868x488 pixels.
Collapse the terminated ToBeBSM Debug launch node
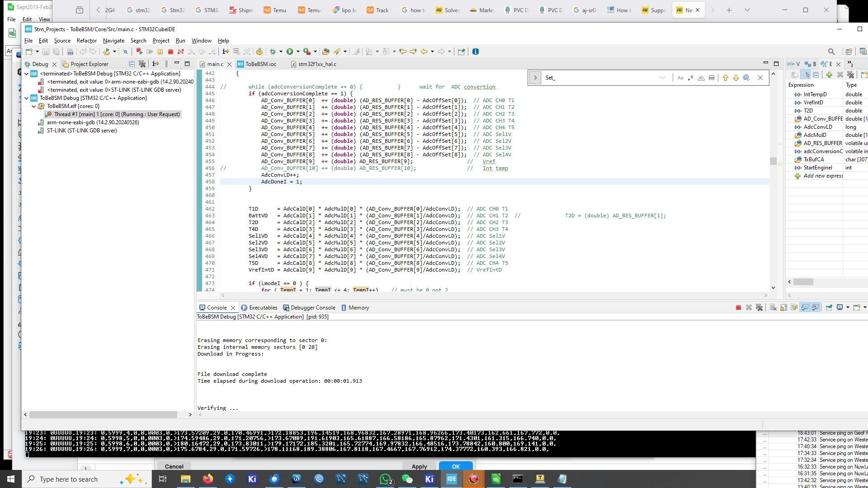tap(27, 74)
